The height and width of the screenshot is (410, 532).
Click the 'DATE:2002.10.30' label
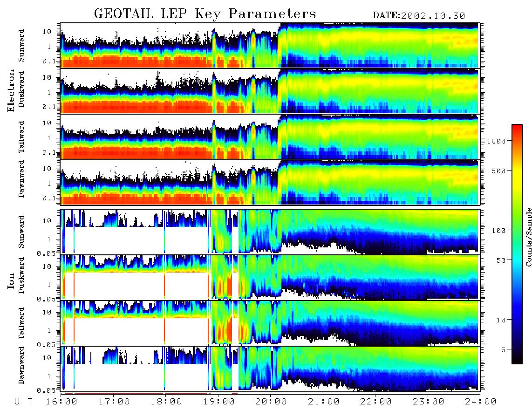(419, 15)
